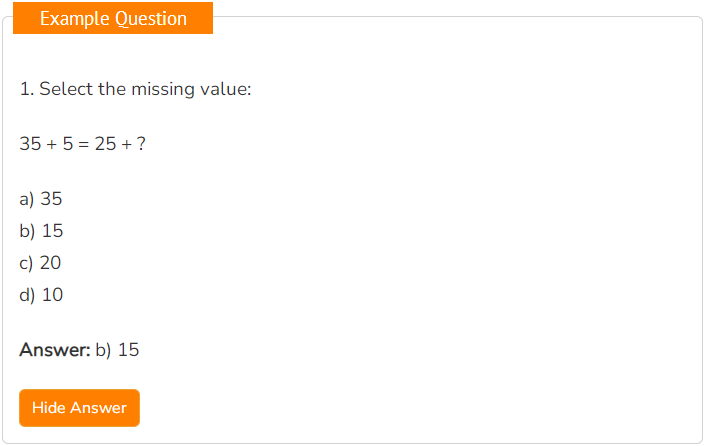
Task: Pick answer option d) 10
Action: [x=41, y=294]
